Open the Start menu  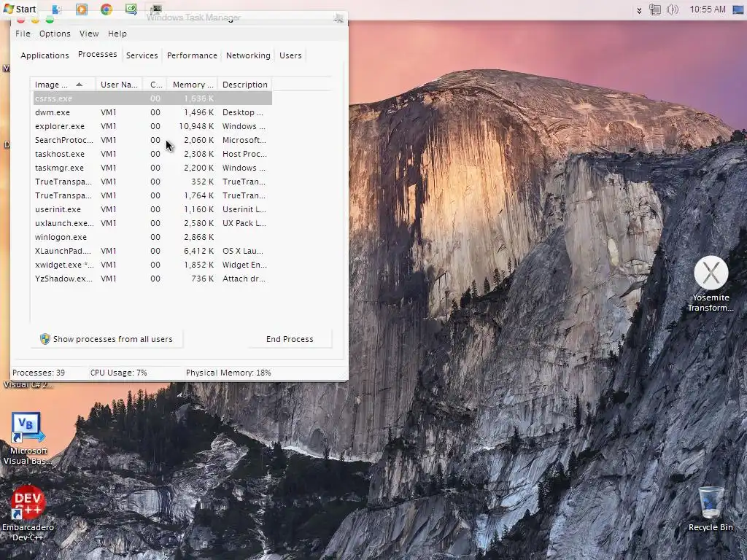click(20, 9)
